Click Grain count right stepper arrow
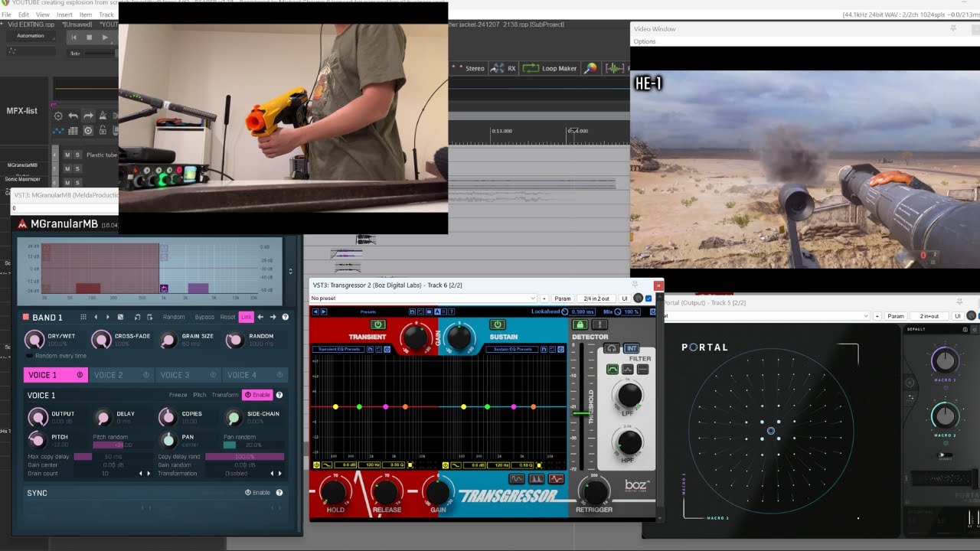 pyautogui.click(x=149, y=473)
